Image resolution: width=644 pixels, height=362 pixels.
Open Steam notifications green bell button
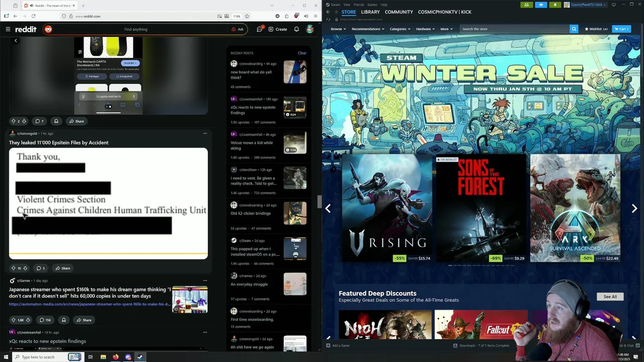coord(555,5)
